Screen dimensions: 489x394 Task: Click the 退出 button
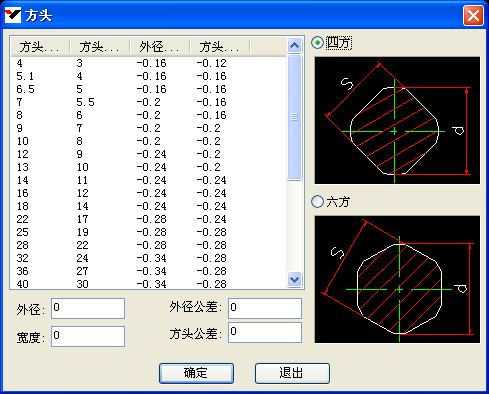pos(292,373)
